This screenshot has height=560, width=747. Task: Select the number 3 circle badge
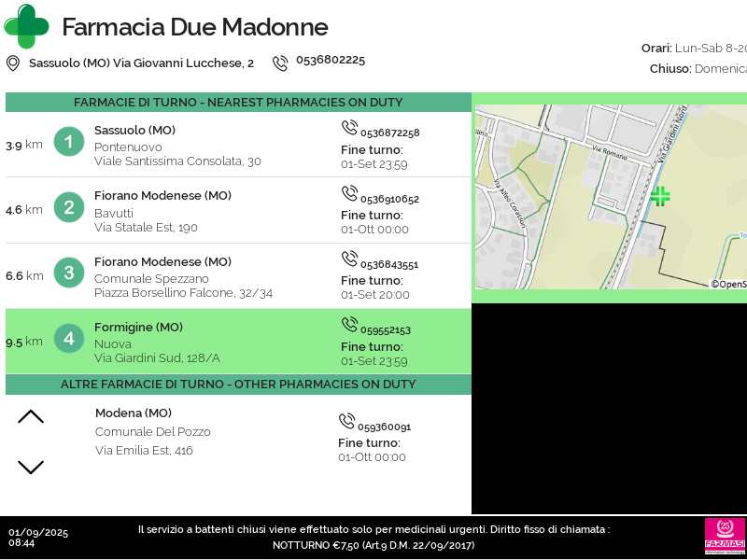(69, 273)
